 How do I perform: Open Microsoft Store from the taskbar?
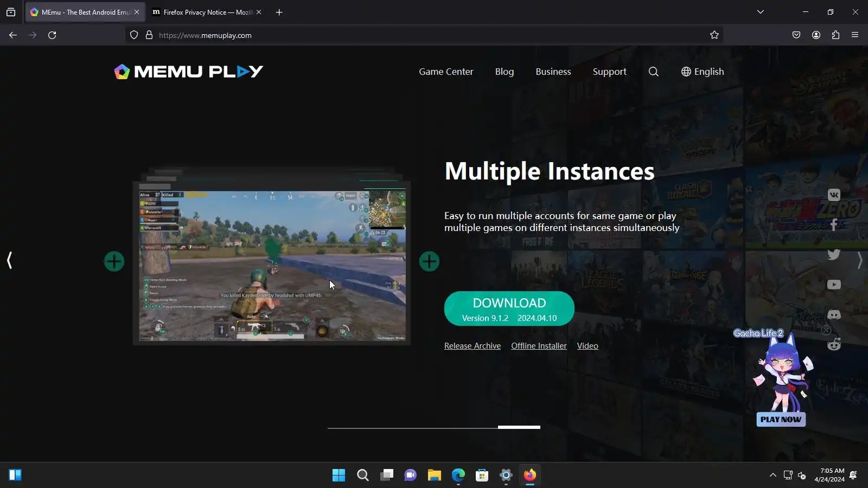pyautogui.click(x=482, y=476)
